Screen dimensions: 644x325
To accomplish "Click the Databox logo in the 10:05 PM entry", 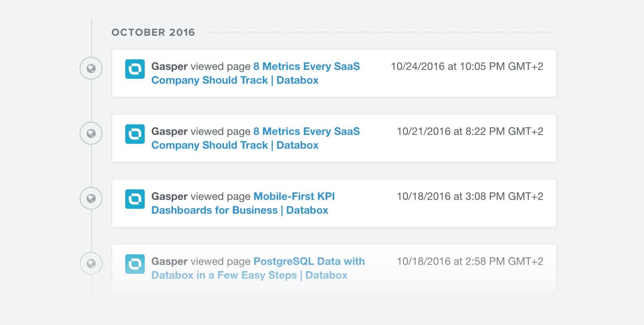I will (x=135, y=69).
